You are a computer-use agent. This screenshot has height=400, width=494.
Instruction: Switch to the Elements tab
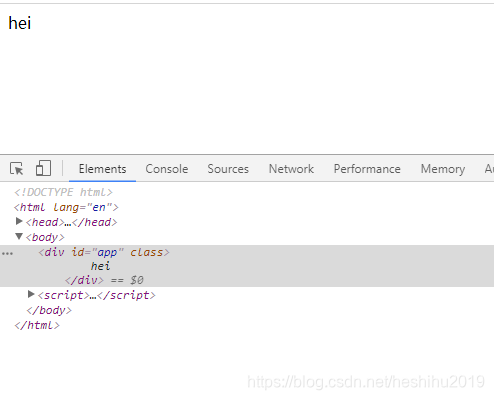102,169
